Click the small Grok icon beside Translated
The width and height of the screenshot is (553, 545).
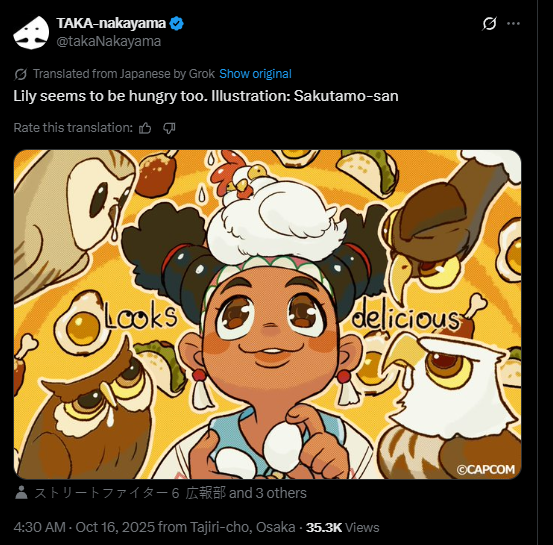(x=20, y=74)
